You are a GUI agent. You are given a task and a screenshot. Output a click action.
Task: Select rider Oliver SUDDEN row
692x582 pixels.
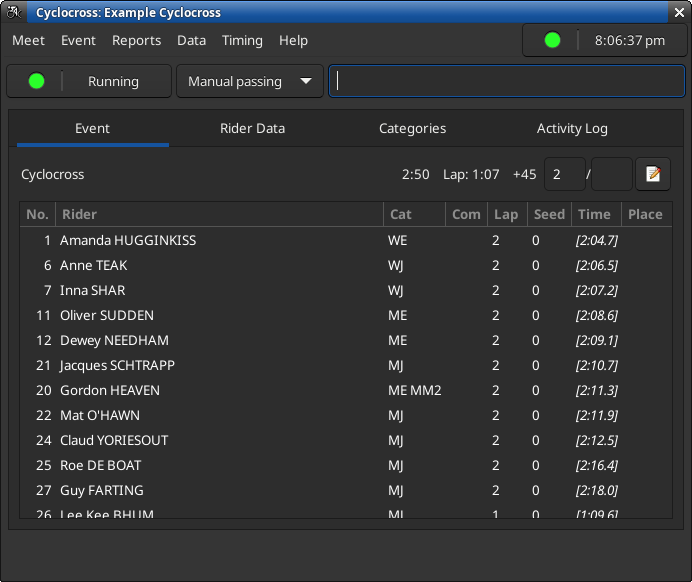point(346,315)
